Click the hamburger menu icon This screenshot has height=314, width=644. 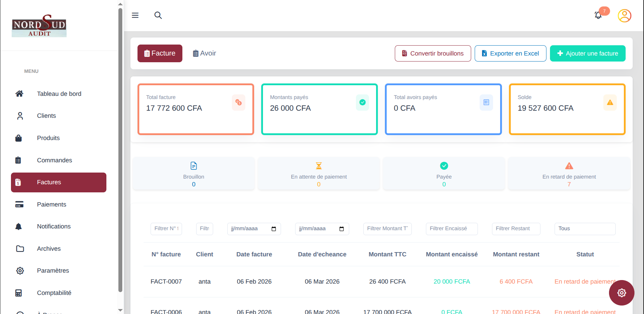135,15
